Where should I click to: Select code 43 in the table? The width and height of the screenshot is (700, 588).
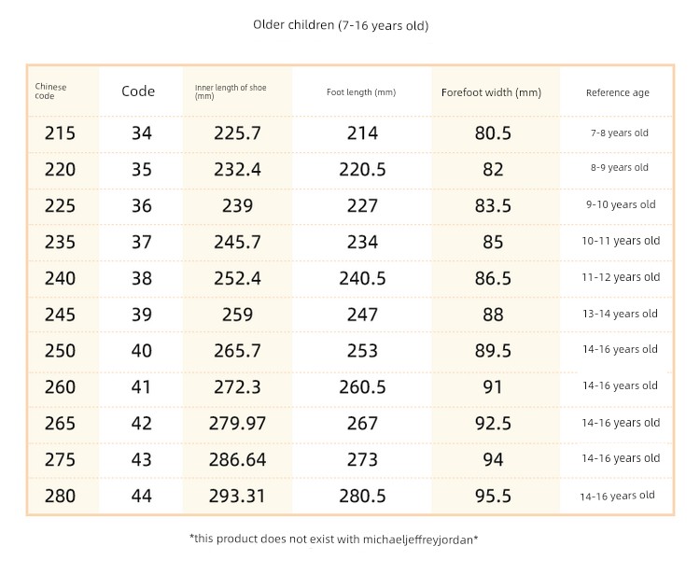[x=142, y=459]
